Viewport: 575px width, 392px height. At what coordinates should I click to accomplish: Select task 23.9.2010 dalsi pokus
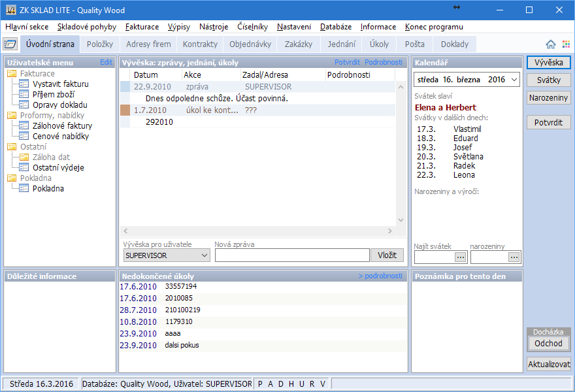(263, 345)
